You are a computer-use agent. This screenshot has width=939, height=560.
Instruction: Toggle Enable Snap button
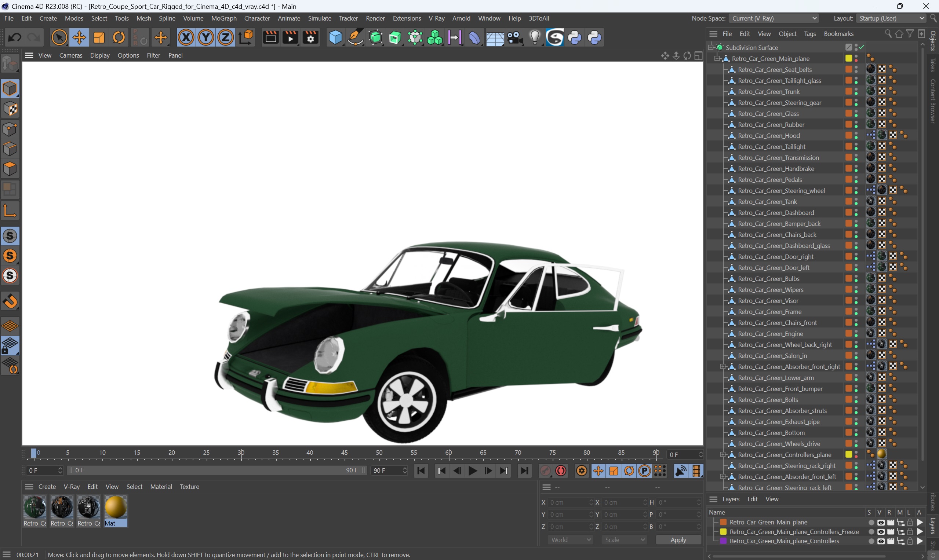10,301
